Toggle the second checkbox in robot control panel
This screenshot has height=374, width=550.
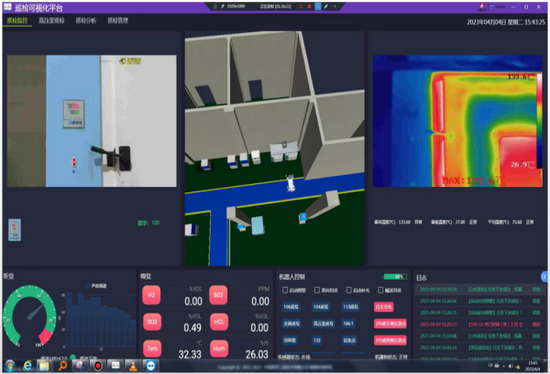point(317,290)
